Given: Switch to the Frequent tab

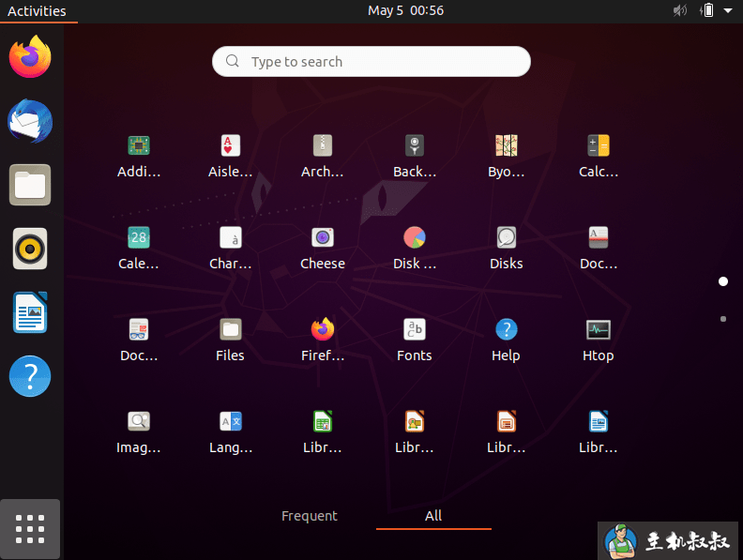Looking at the screenshot, I should click(310, 516).
